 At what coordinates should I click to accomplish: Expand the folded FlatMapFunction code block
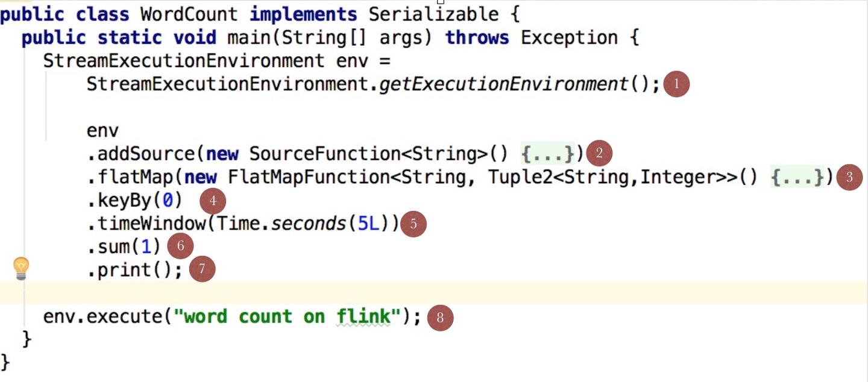click(797, 177)
